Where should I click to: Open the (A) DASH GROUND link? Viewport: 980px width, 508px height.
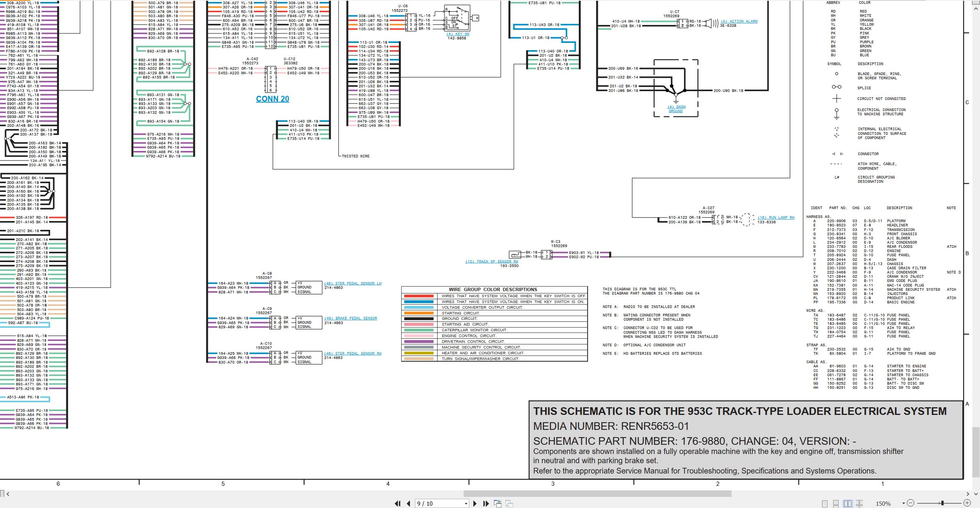[676, 109]
